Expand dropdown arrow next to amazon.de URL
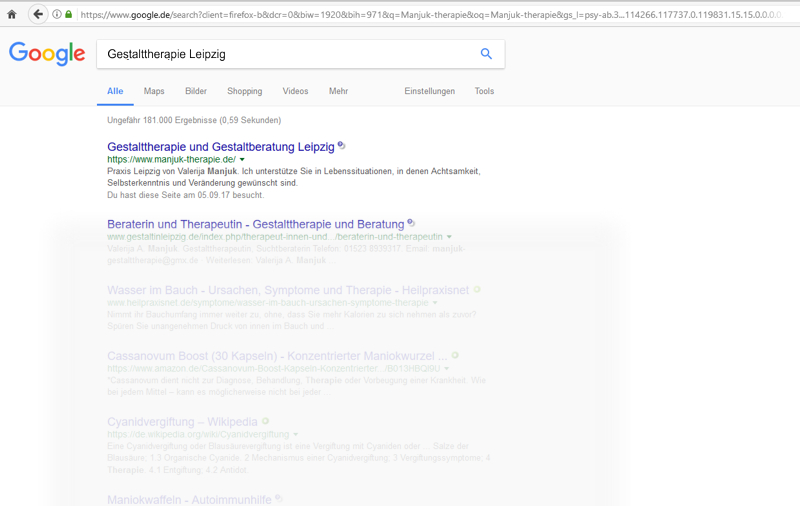800x506 pixels. pos(446,368)
